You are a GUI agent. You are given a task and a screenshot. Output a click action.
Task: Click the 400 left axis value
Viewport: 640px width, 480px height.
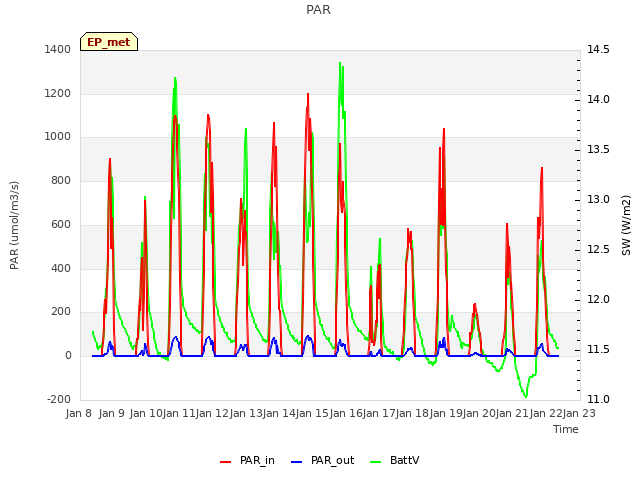pyautogui.click(x=61, y=268)
